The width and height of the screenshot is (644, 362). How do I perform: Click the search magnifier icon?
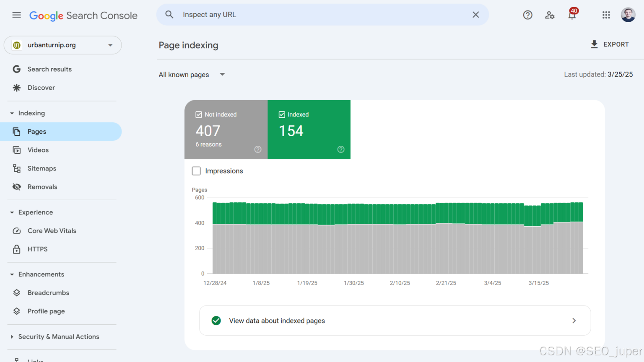coord(169,15)
